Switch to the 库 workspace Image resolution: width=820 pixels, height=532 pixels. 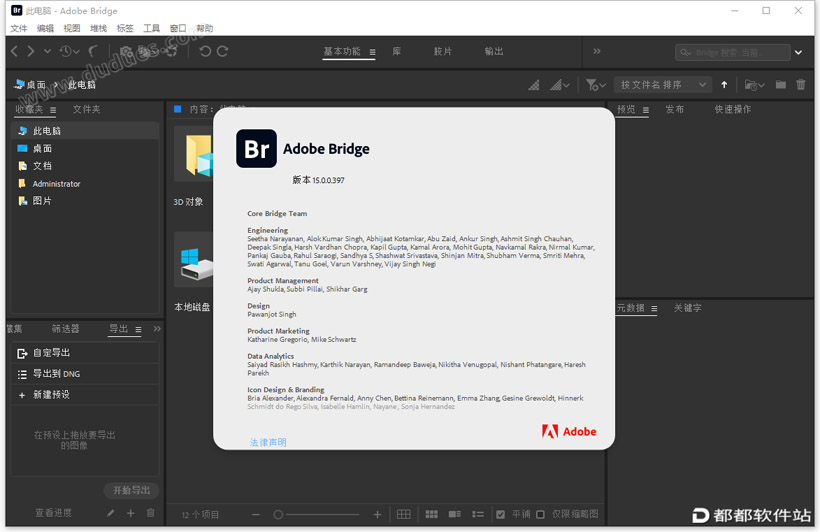(397, 51)
